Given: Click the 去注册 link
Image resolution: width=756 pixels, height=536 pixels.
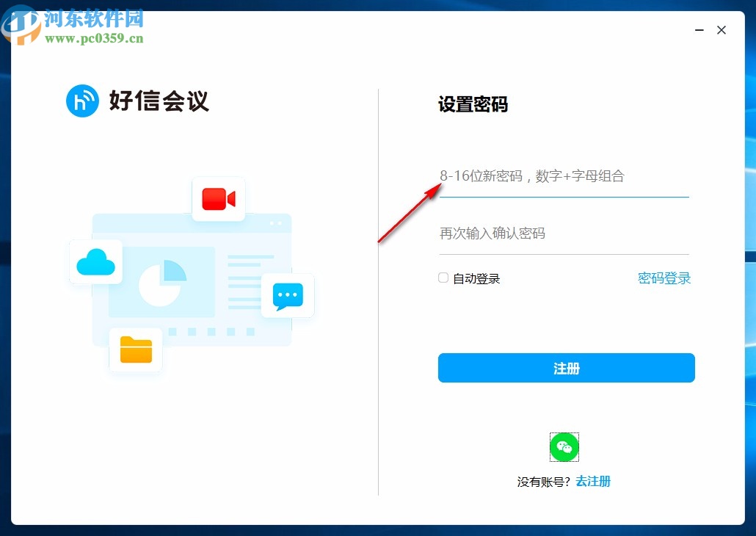Looking at the screenshot, I should tap(593, 481).
